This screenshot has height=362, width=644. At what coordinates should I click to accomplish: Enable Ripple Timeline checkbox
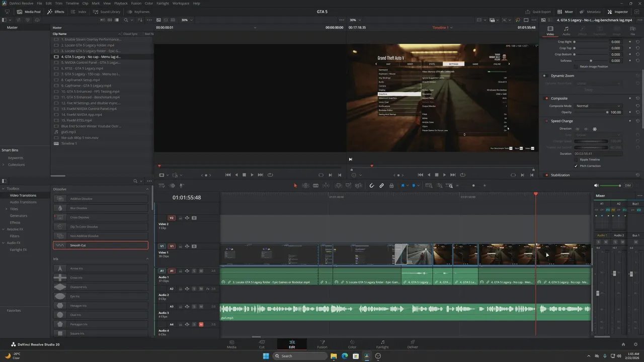coord(576,159)
